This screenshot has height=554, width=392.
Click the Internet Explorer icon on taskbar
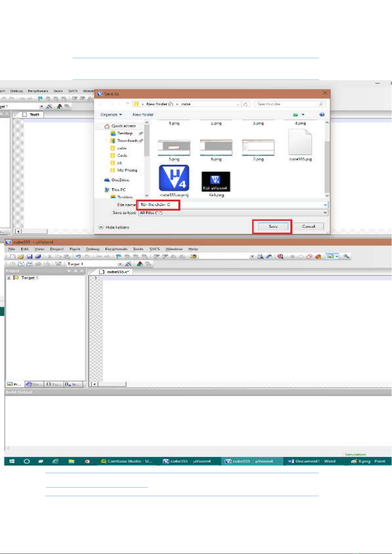pyautogui.click(x=56, y=461)
